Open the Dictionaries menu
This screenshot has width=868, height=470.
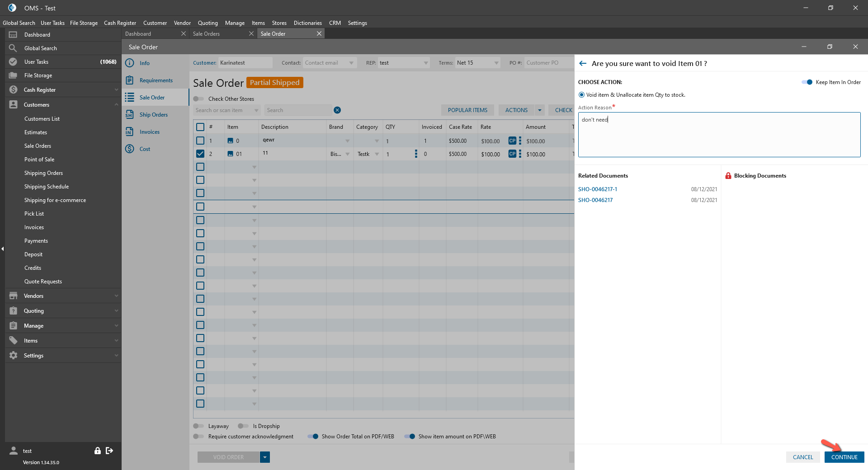(307, 23)
